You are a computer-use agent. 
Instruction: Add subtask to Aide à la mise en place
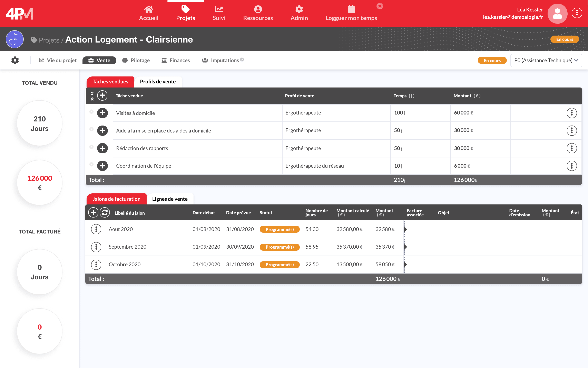pos(102,130)
